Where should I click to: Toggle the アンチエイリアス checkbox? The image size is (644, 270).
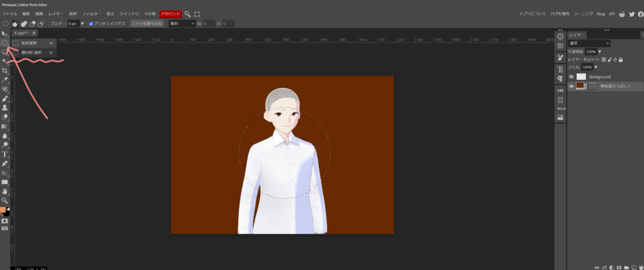point(91,23)
